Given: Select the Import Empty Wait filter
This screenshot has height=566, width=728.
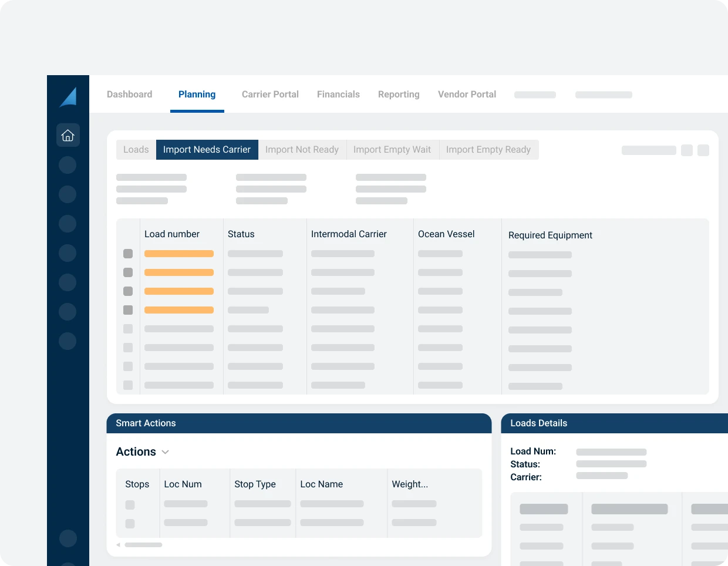Looking at the screenshot, I should pyautogui.click(x=392, y=150).
